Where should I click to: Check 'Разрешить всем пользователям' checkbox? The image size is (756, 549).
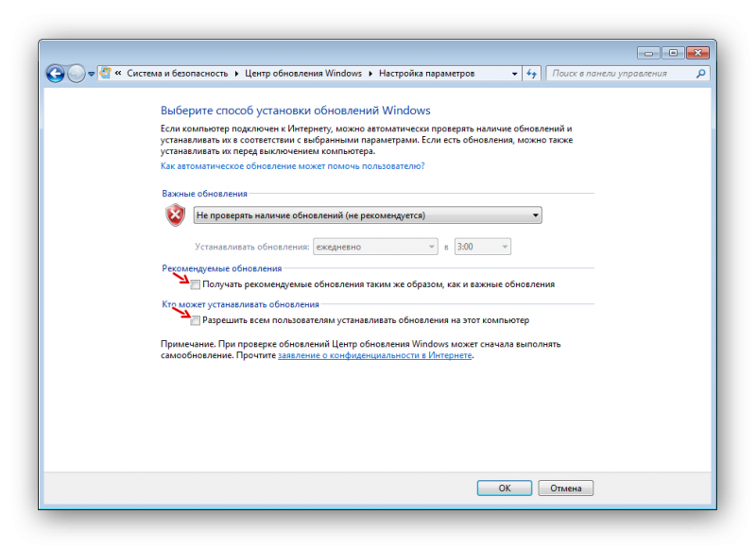point(196,320)
